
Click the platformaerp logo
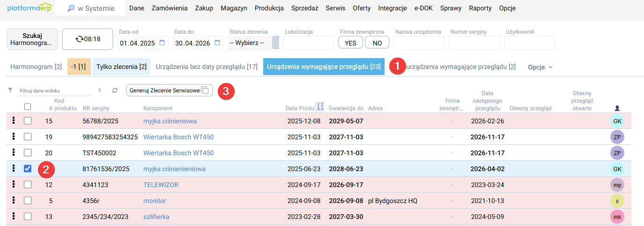coord(29,8)
